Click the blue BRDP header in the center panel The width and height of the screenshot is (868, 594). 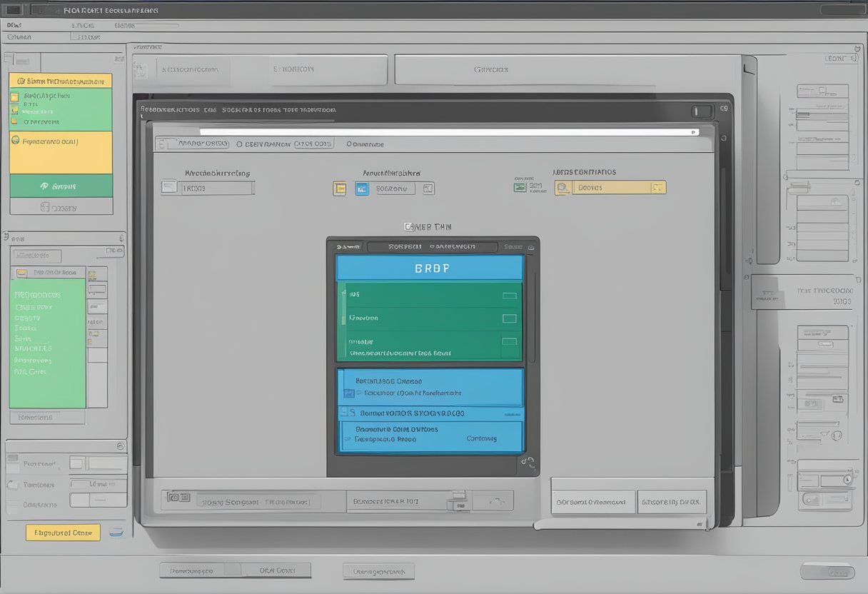click(x=429, y=268)
